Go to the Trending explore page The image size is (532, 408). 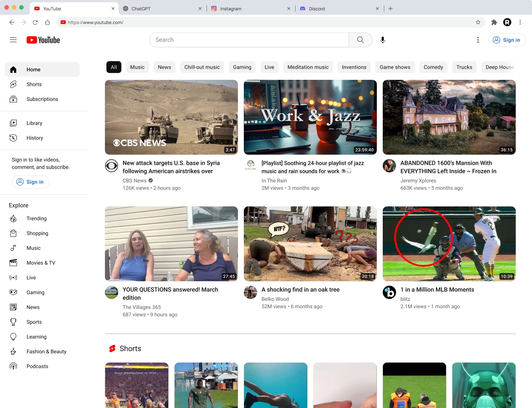point(37,218)
